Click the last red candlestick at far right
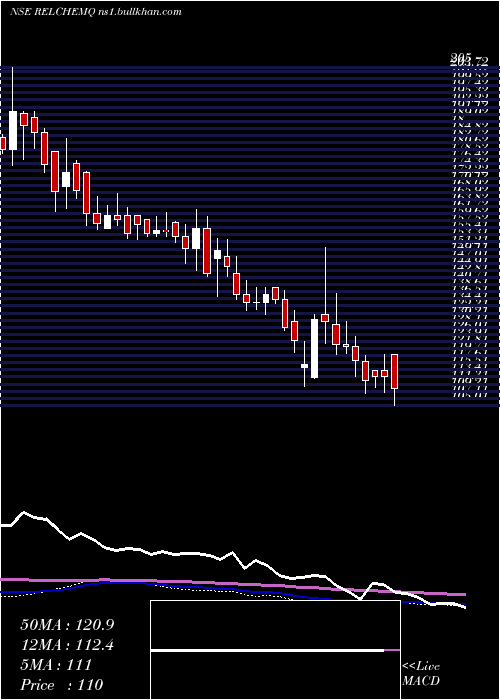 395,371
